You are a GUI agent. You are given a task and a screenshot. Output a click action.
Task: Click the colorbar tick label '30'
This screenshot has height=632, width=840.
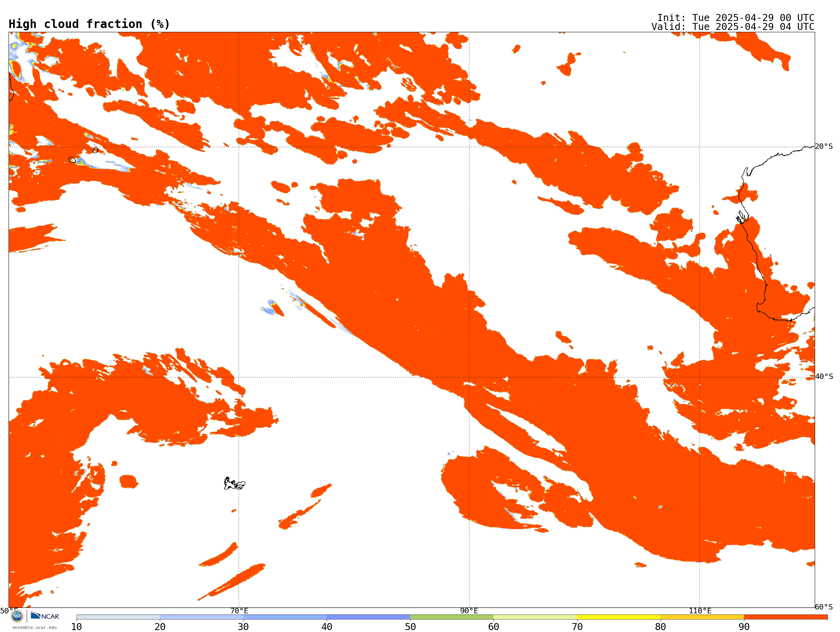click(x=243, y=627)
